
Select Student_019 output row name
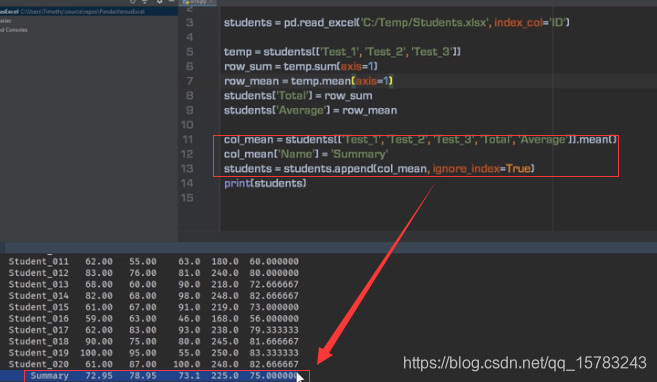[x=39, y=353]
